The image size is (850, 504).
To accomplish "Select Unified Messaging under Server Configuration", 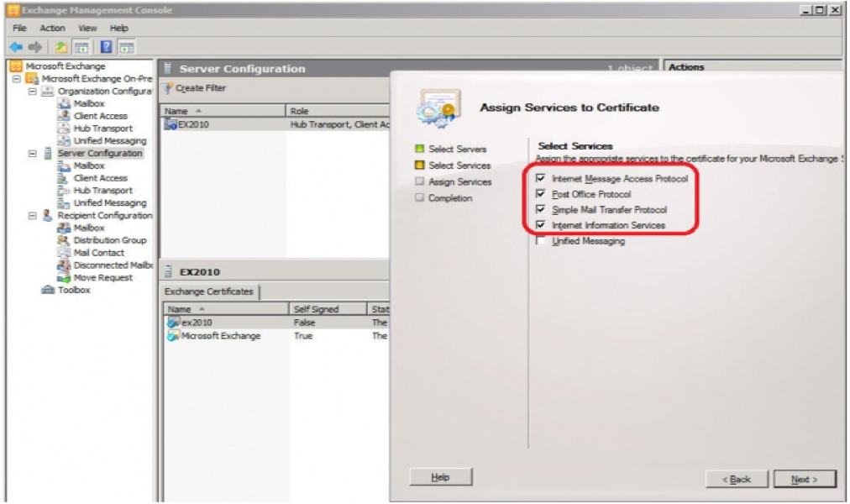I will pos(110,203).
